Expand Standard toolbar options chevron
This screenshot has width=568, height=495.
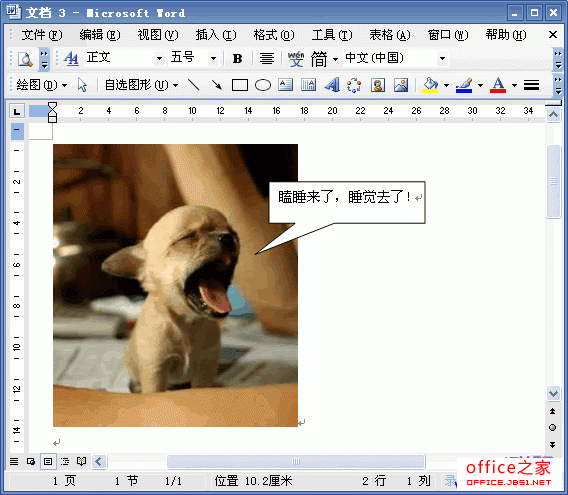(44, 59)
